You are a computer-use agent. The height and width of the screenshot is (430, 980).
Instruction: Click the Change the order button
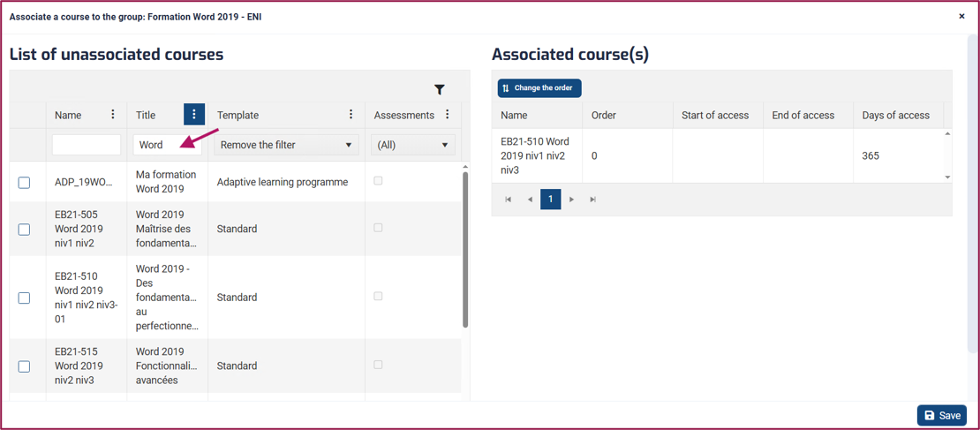click(540, 88)
